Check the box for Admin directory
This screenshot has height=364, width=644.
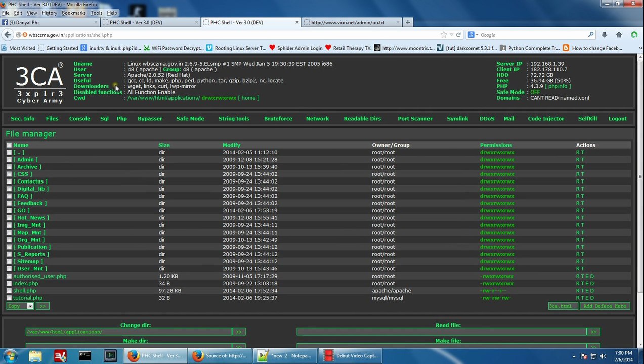pyautogui.click(x=9, y=160)
